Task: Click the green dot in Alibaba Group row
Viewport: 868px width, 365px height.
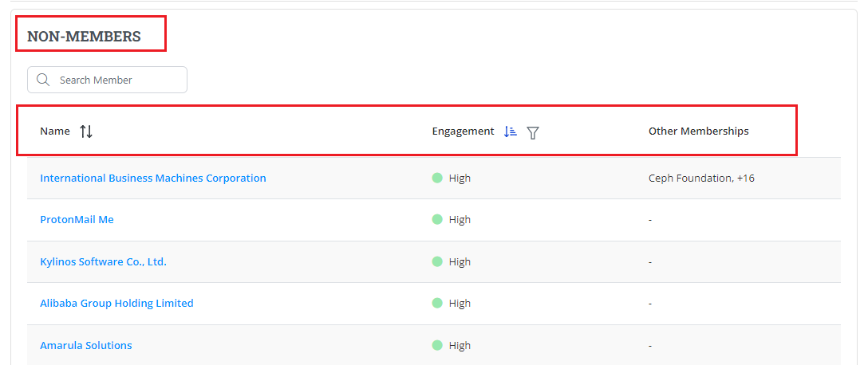Action: pyautogui.click(x=437, y=303)
